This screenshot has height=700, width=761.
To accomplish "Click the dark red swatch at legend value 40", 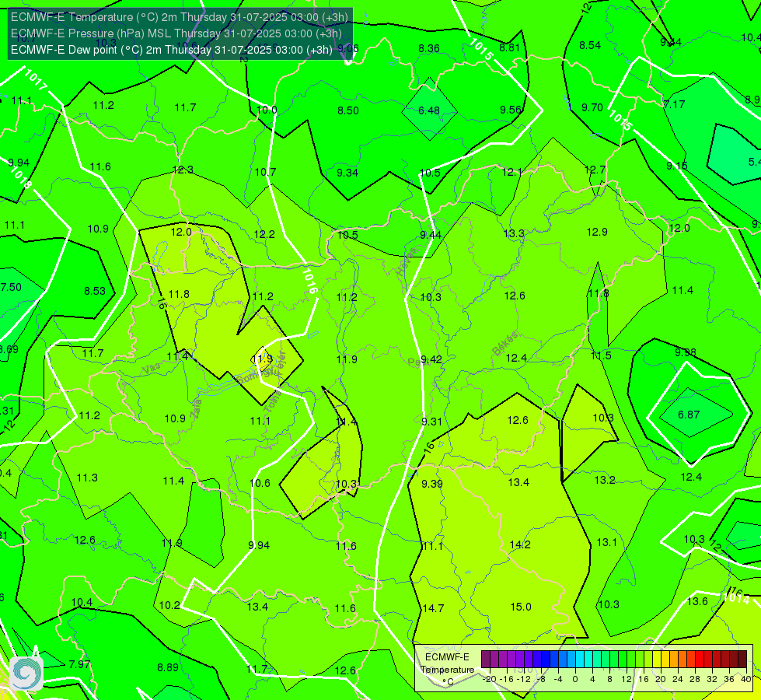I will pos(742,660).
